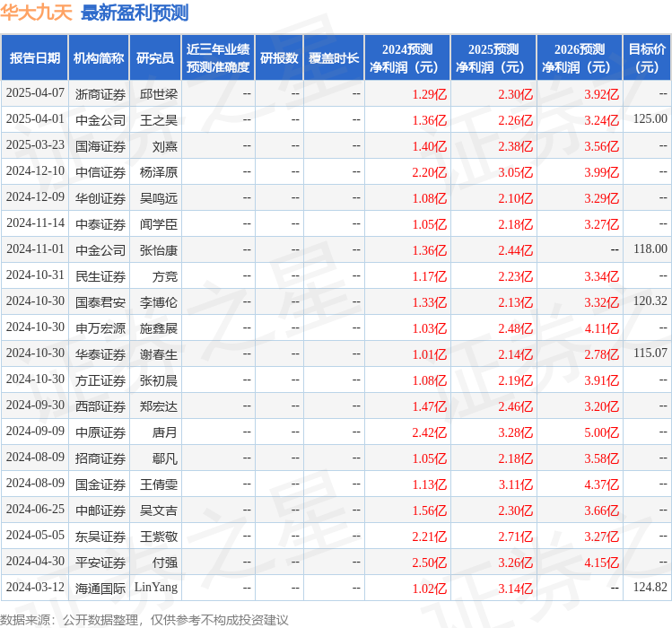Select date cell 2025-04-07
This screenshot has width=672, height=628.
pyautogui.click(x=35, y=93)
